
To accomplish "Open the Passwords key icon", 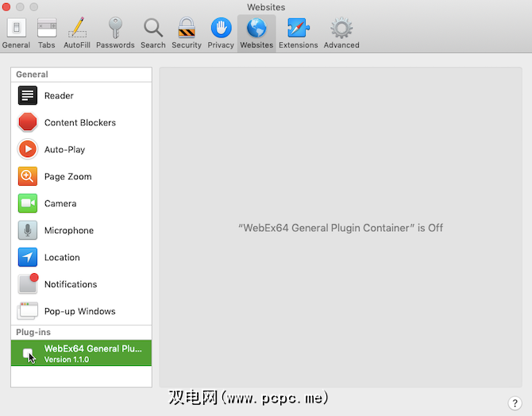I will (115, 28).
